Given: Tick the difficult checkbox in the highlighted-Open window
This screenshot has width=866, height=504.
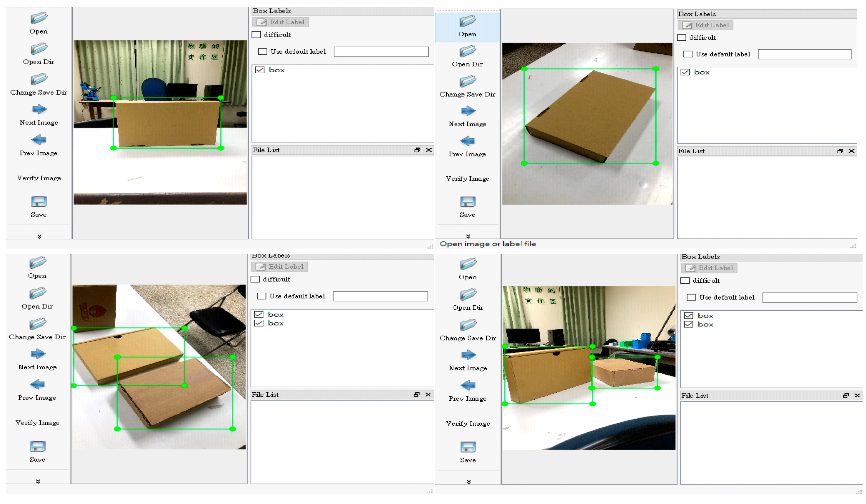Looking at the screenshot, I should coord(682,38).
